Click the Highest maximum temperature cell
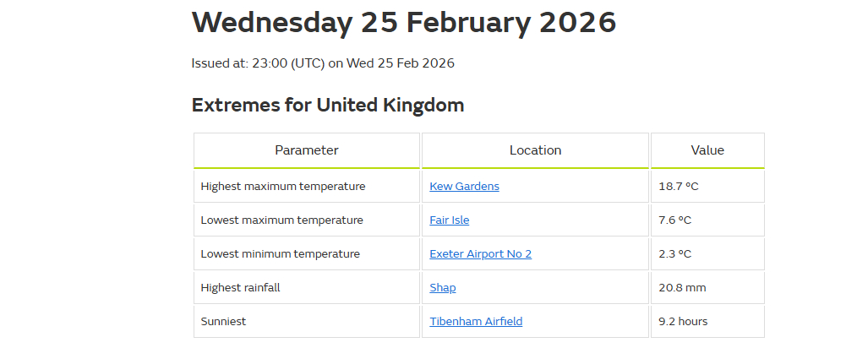The width and height of the screenshot is (868, 348). pyautogui.click(x=283, y=186)
